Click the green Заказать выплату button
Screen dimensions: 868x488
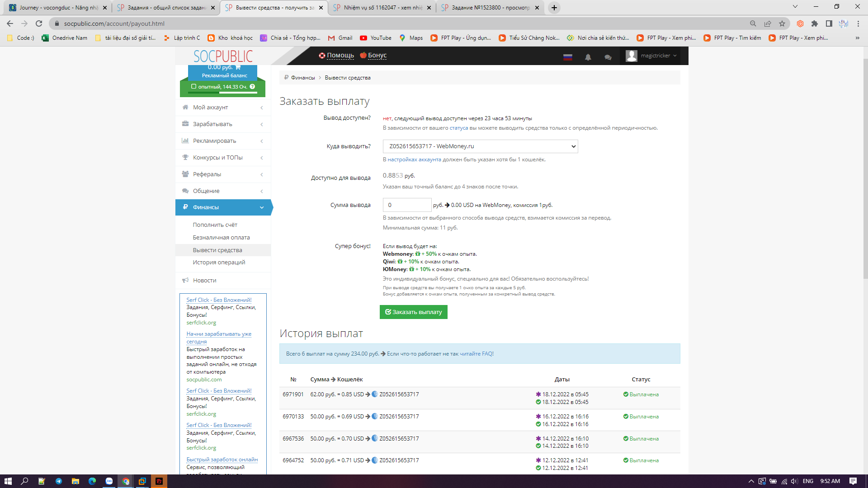tap(413, 312)
